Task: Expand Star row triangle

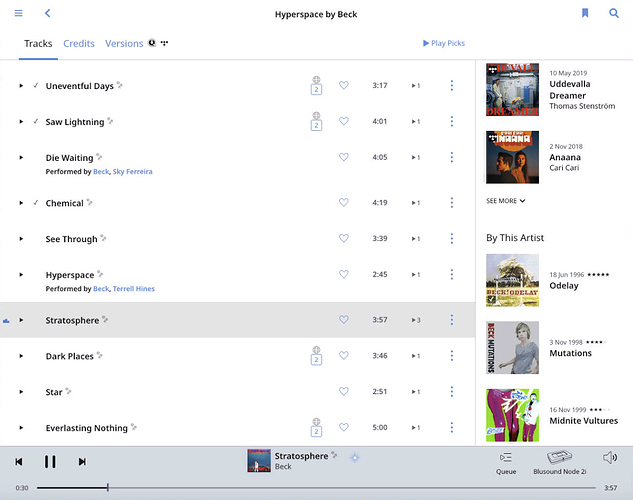Action: click(21, 391)
